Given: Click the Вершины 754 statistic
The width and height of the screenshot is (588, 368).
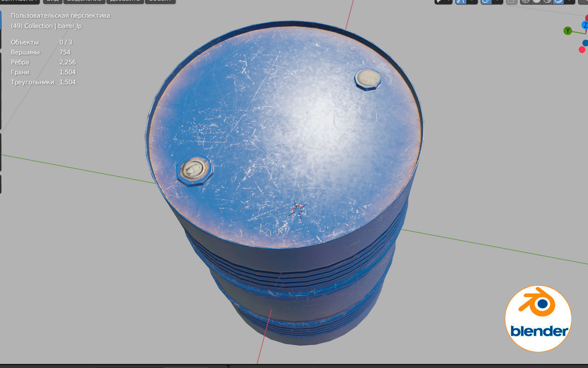Looking at the screenshot, I should pos(41,52).
